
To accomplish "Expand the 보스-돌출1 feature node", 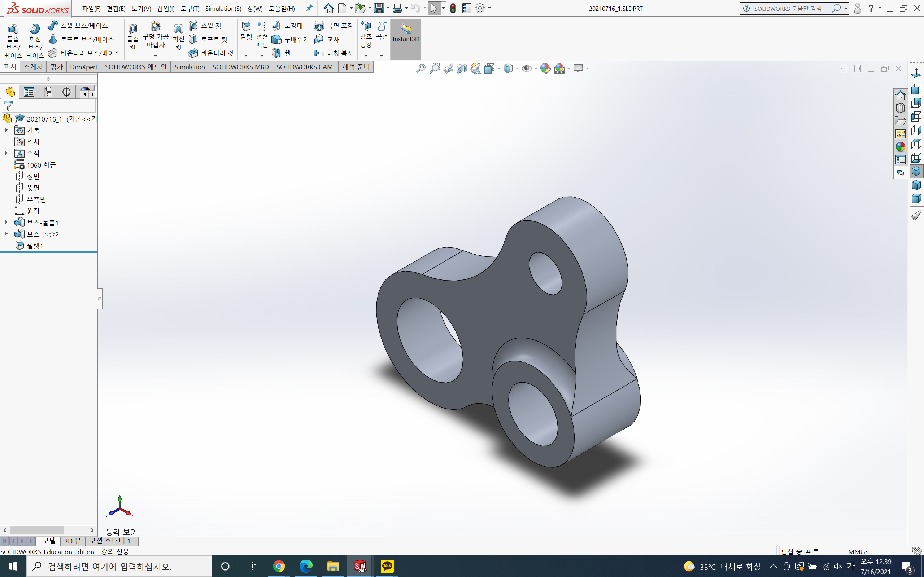I will (6, 222).
